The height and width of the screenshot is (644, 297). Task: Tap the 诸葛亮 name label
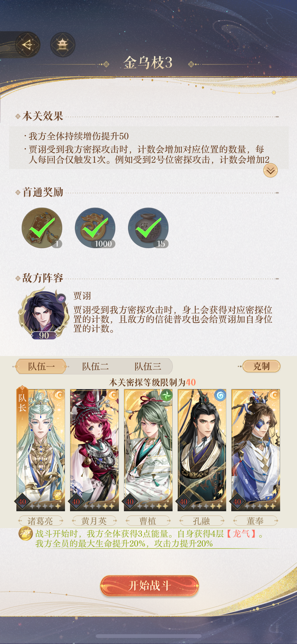click(40, 521)
